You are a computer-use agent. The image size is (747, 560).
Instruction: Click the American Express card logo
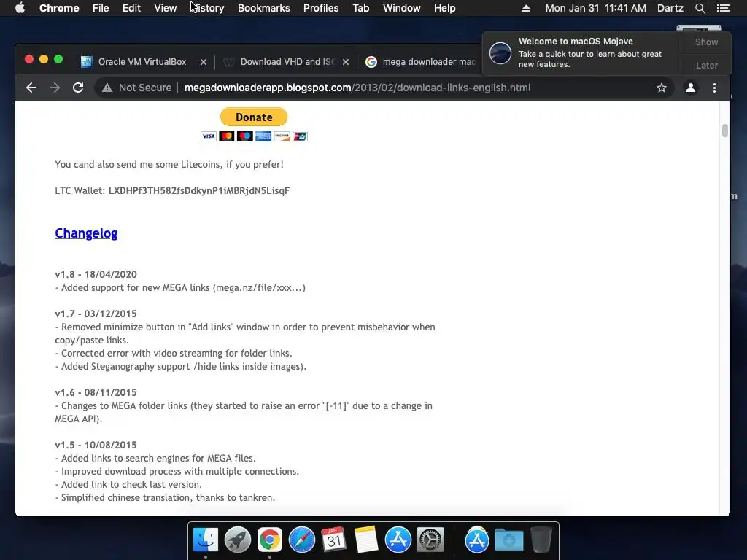[x=263, y=136]
